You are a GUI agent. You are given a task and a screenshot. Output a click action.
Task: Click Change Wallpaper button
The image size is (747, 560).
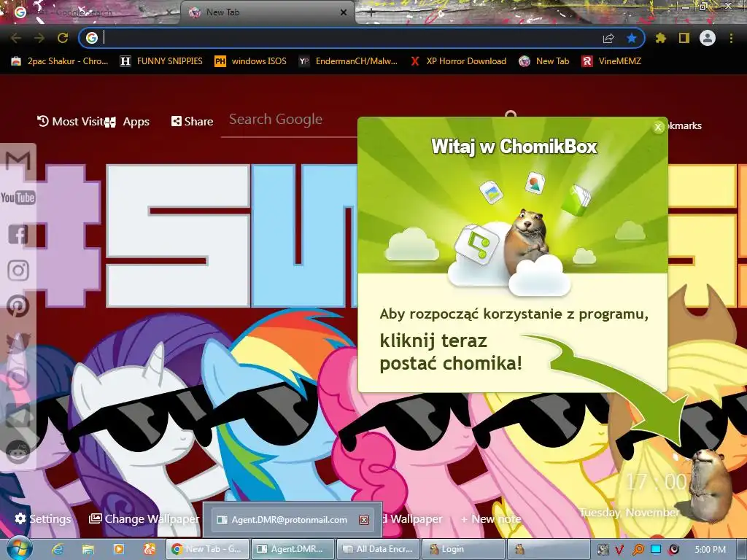144,518
